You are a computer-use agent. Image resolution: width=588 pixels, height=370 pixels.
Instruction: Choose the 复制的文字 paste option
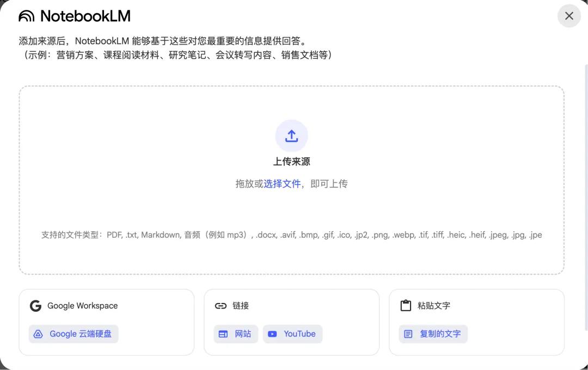tap(433, 334)
